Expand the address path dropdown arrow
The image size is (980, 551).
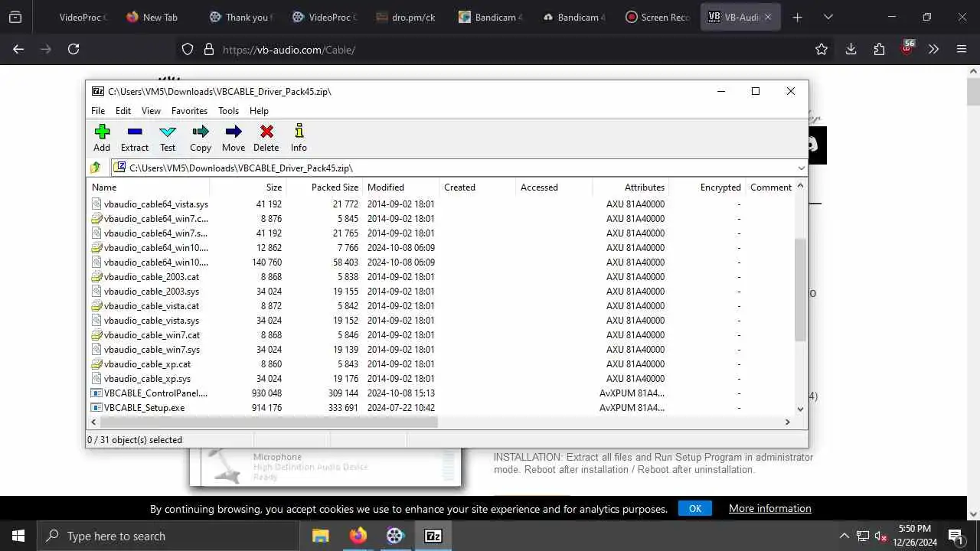pyautogui.click(x=801, y=168)
